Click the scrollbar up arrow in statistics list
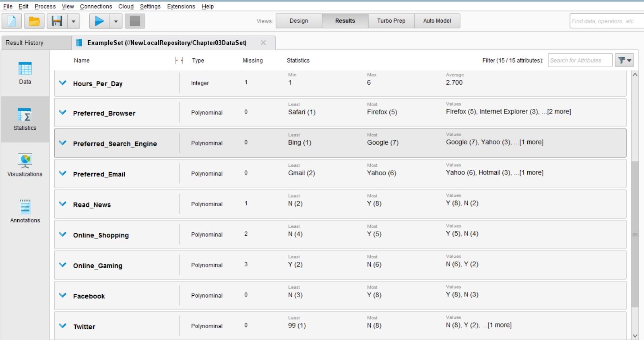 pyautogui.click(x=635, y=75)
